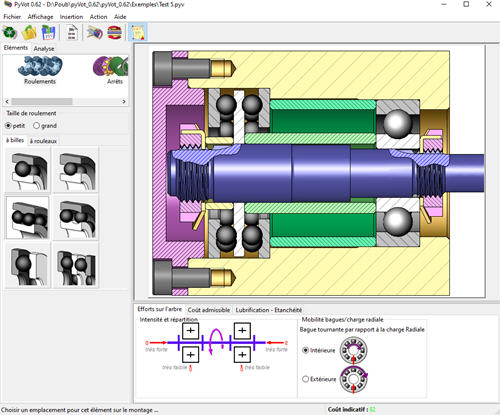Image resolution: width=500 pixels, height=415 pixels.
Task: Click the right red axial force arrow
Action: click(x=276, y=342)
